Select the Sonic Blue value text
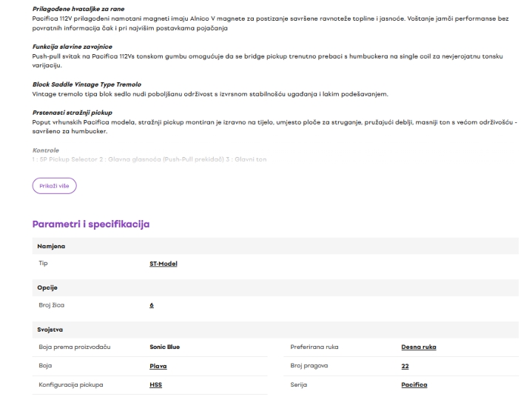Image resolution: width=532 pixels, height=400 pixels. [164, 347]
